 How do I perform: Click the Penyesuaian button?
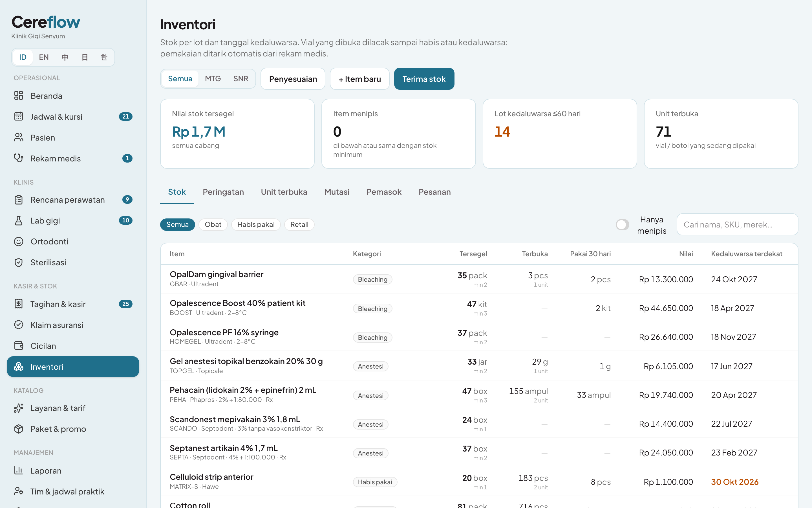[x=293, y=79]
